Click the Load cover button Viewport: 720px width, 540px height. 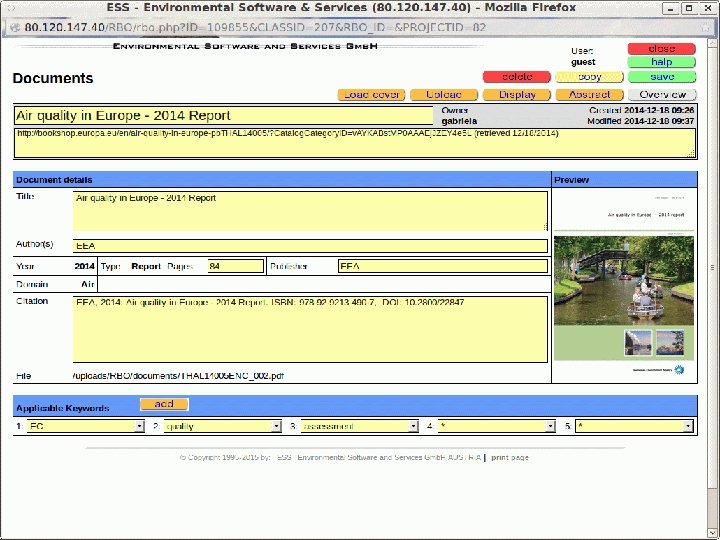(371, 95)
